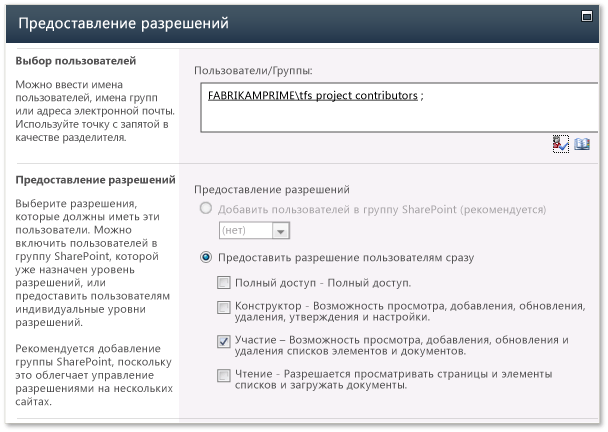Check the Чтение permission checkbox
Screen dimensions: 608x432
coord(223,375)
